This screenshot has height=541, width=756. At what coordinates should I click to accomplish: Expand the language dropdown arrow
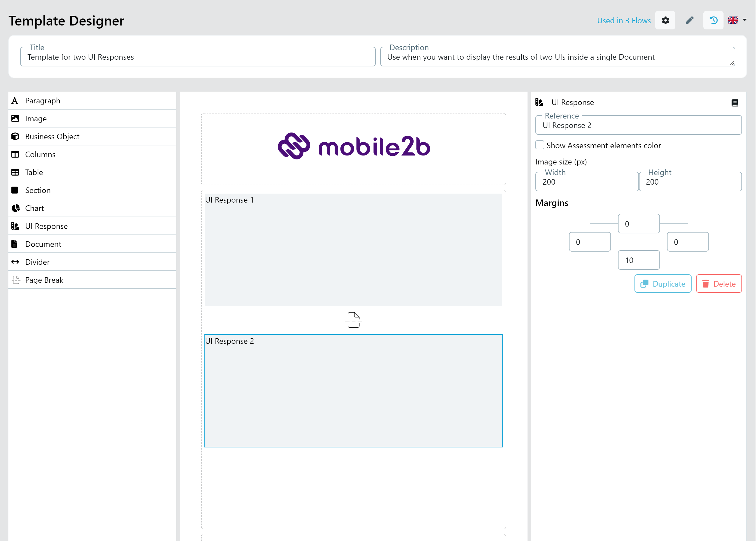tap(745, 20)
